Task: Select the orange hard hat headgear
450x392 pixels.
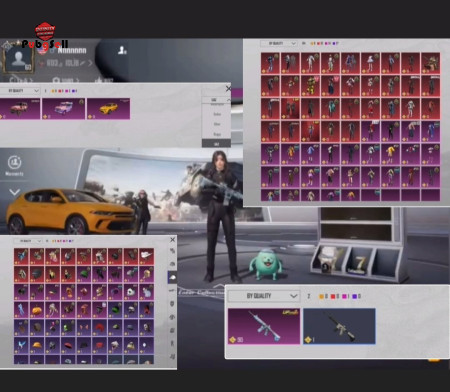Action: 37,346
